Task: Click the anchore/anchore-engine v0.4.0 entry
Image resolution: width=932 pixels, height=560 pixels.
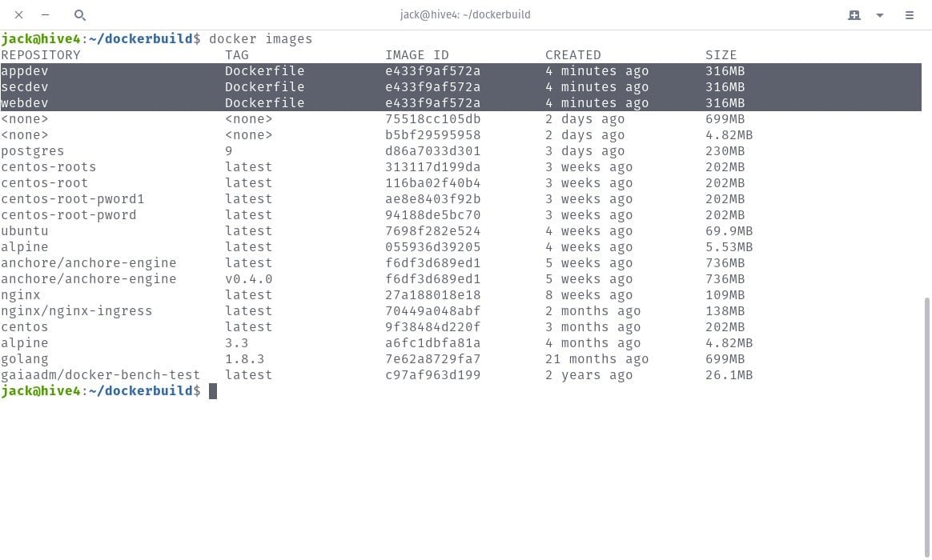Action: (x=88, y=278)
